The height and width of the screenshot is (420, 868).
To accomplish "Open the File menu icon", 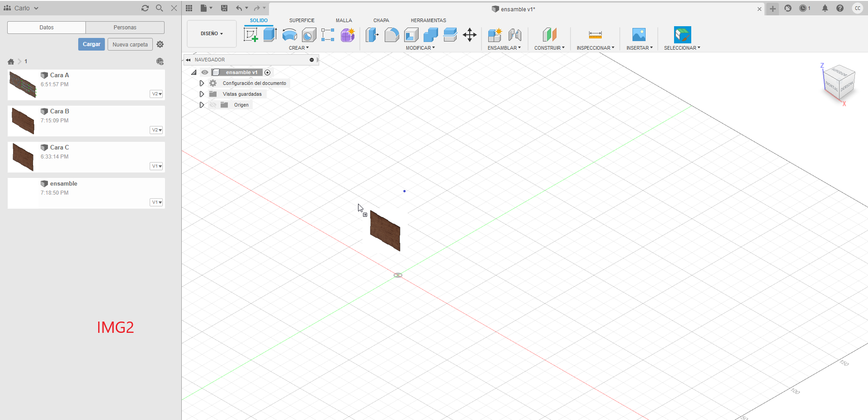I will click(206, 8).
